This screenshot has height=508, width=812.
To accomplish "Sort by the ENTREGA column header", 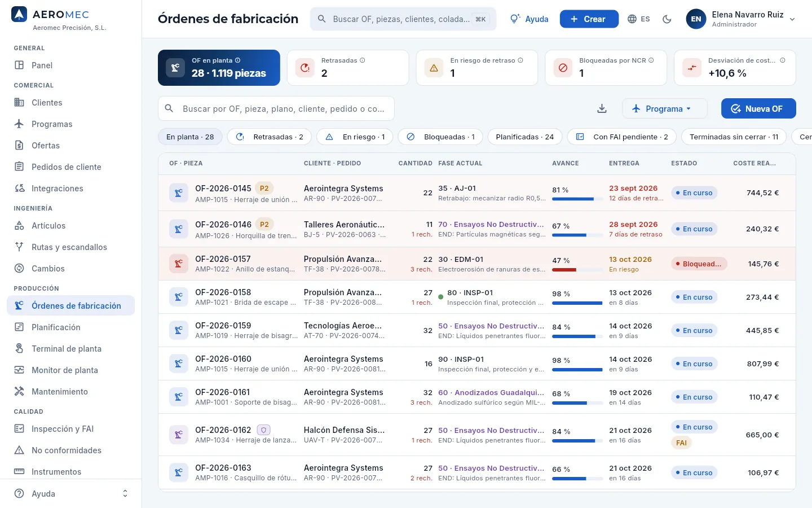I will click(x=624, y=163).
